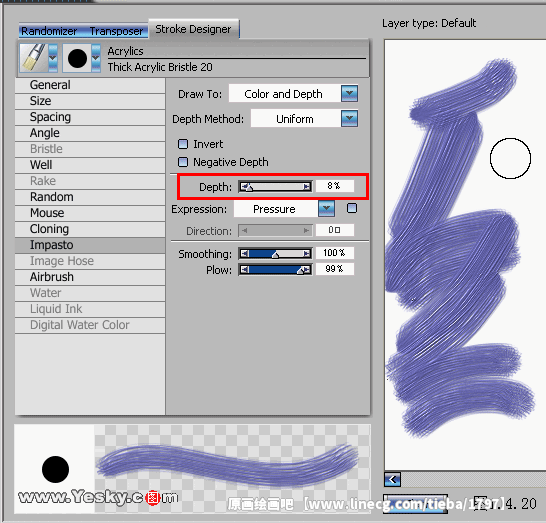
Task: Click the Smoothing slider right arrow
Action: 307,253
